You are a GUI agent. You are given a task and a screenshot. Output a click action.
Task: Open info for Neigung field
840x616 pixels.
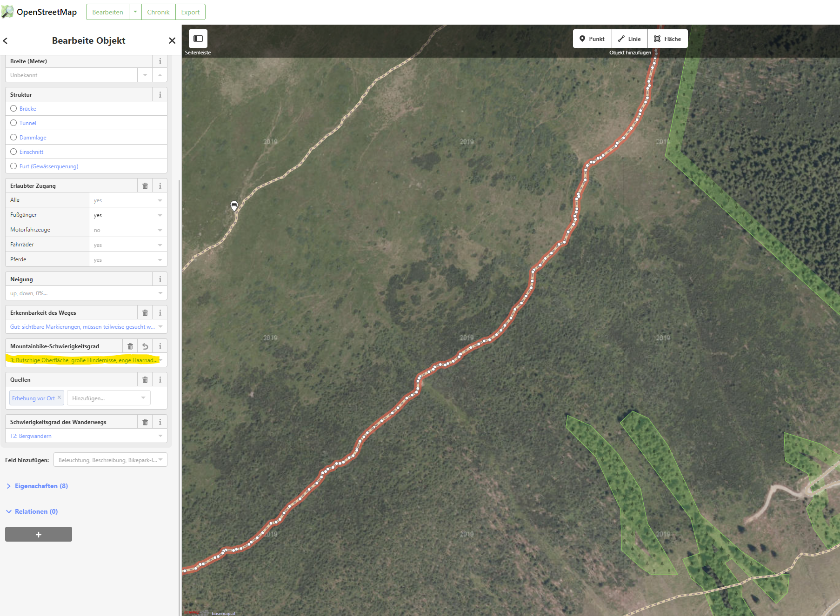(x=160, y=279)
